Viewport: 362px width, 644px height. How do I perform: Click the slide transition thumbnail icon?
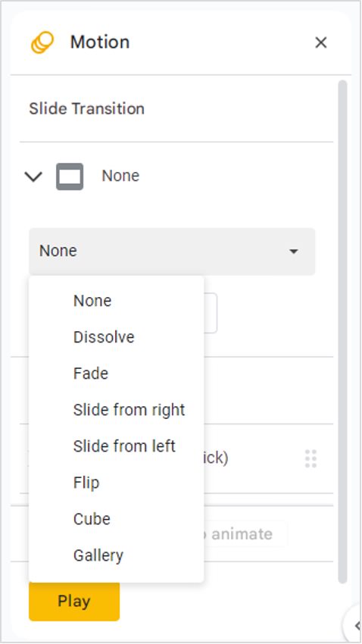click(x=70, y=177)
